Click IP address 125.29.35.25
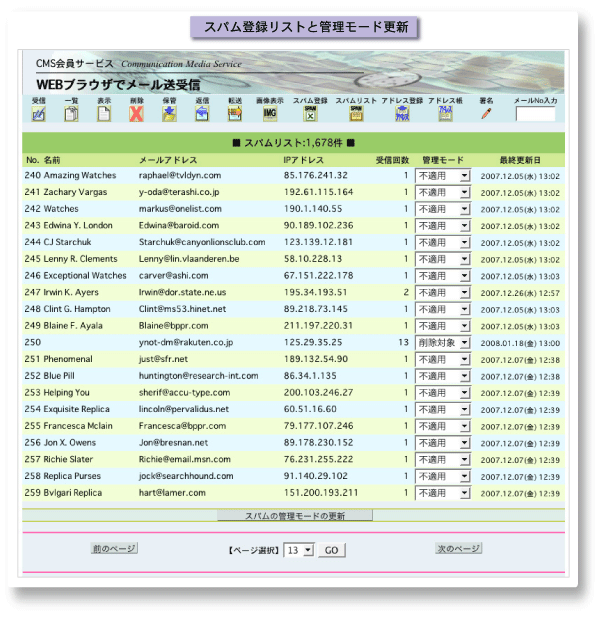 313,342
